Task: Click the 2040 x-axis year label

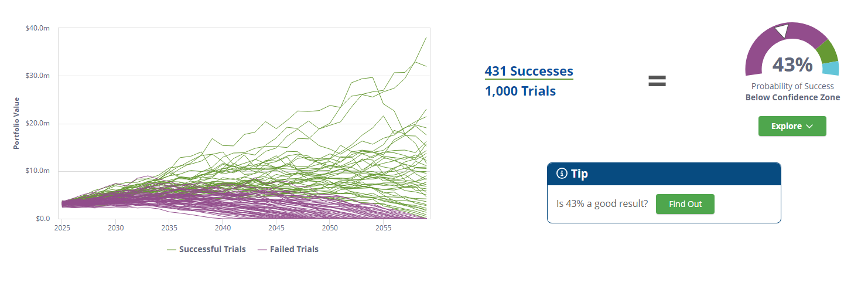Action: coord(223,227)
